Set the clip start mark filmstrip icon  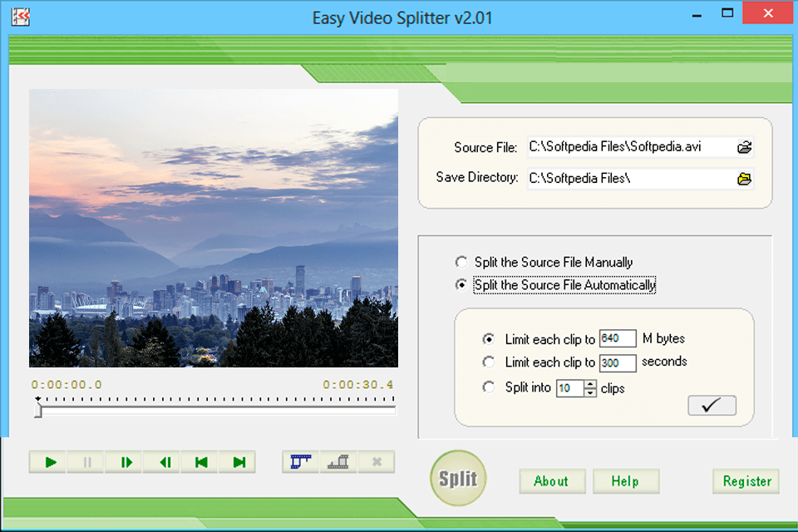click(x=300, y=462)
